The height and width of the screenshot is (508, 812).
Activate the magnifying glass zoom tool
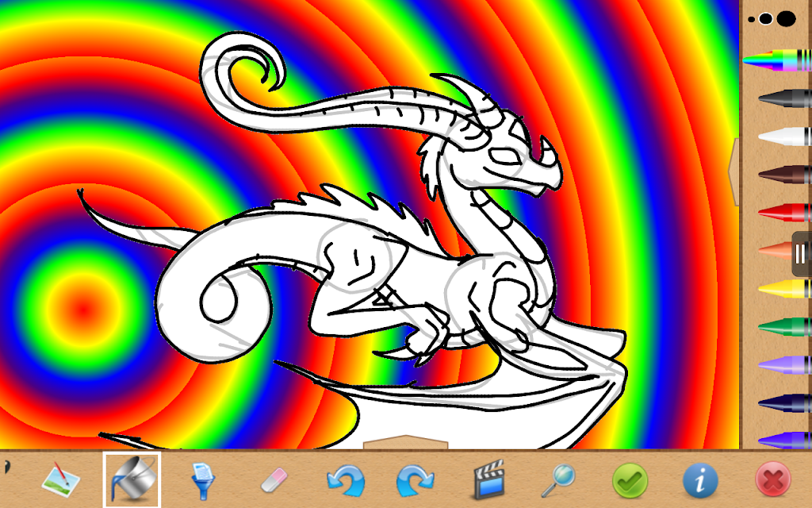(558, 480)
